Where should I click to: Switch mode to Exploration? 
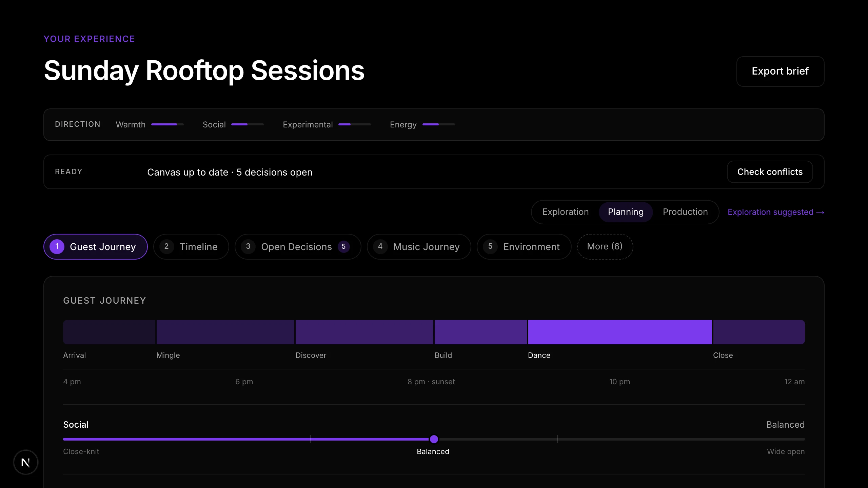(565, 212)
